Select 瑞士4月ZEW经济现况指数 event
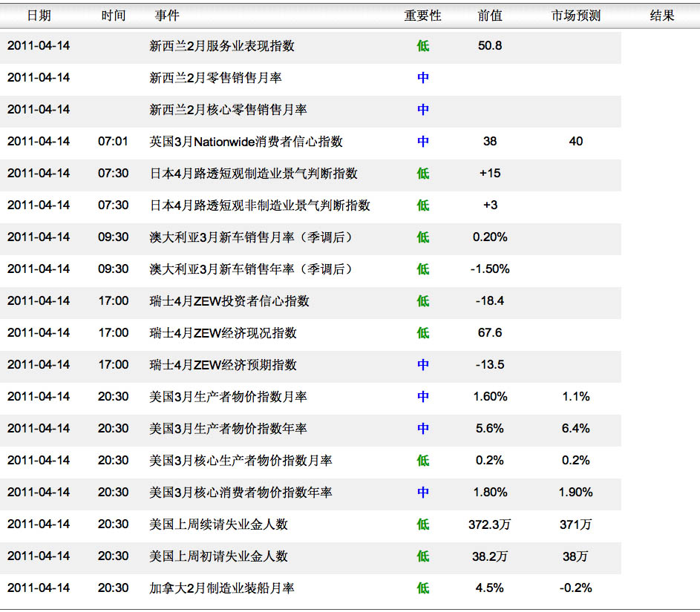This screenshot has height=612, width=700. [223, 333]
